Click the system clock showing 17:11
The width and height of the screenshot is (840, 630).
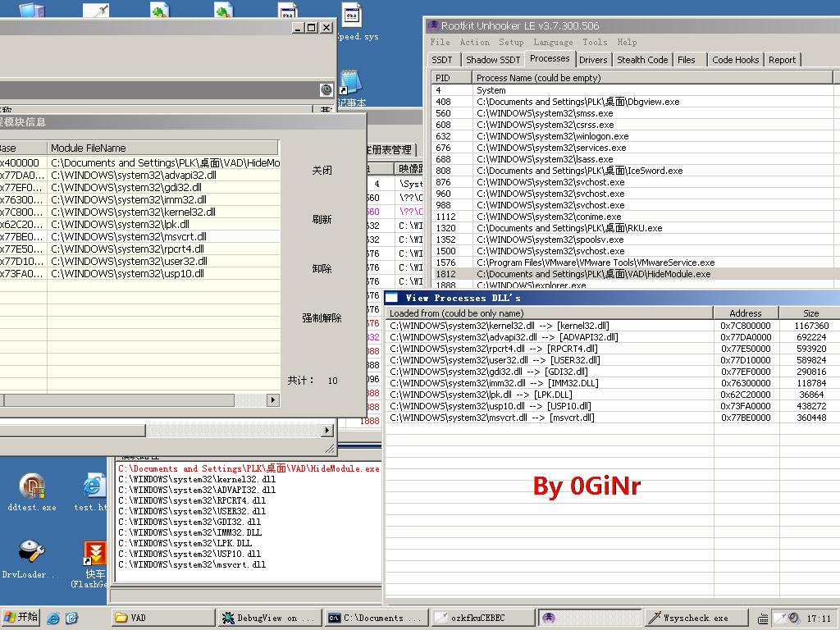point(819,619)
